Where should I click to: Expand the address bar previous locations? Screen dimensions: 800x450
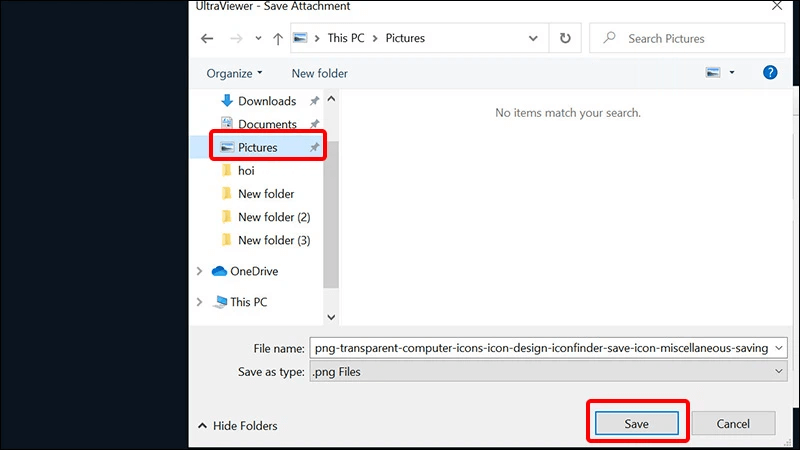pyautogui.click(x=533, y=38)
